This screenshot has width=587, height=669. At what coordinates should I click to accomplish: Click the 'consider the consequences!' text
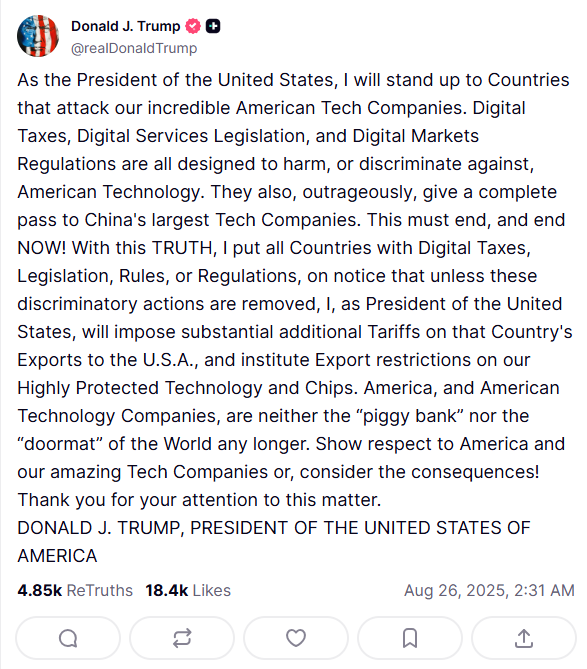point(419,472)
